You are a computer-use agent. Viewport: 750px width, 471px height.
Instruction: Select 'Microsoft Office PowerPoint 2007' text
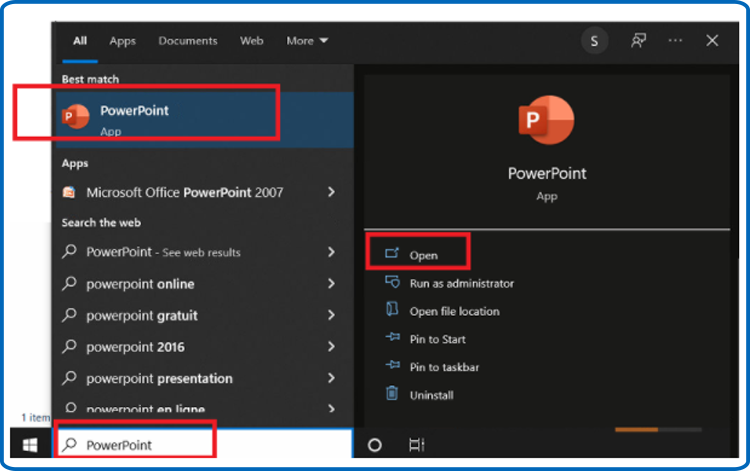coord(185,192)
